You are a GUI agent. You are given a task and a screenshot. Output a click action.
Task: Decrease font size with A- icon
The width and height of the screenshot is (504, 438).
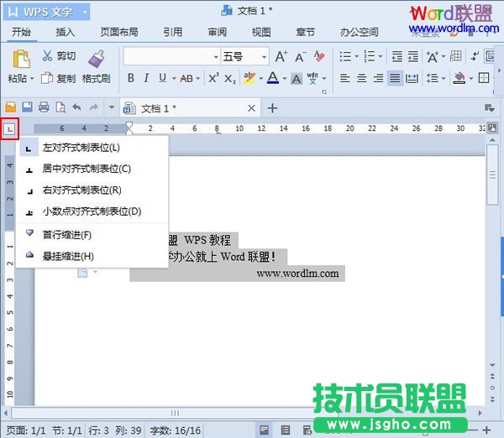tap(300, 57)
